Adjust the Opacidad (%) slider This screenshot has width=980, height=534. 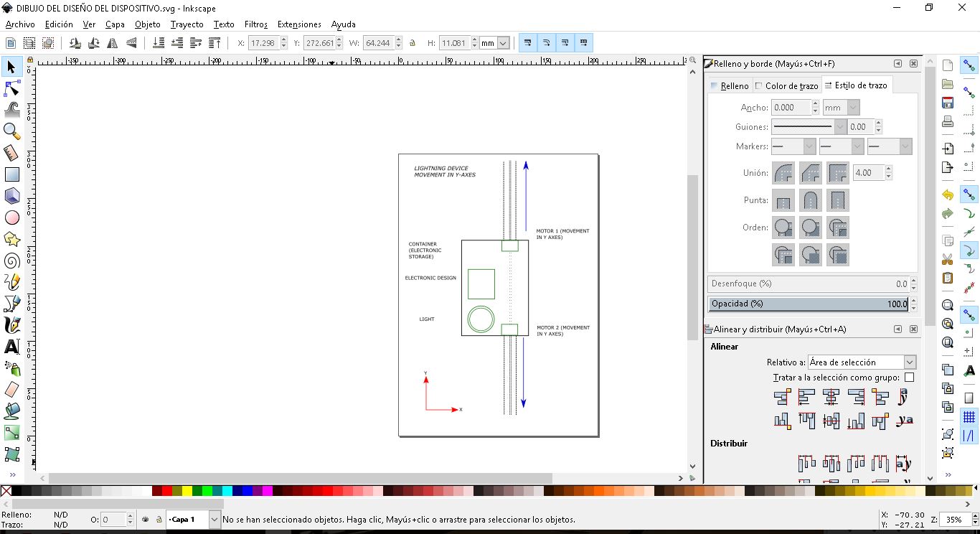809,304
